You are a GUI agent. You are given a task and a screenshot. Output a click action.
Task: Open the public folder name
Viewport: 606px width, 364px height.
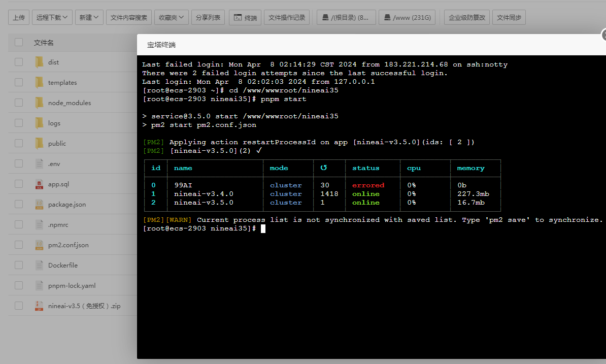[57, 143]
